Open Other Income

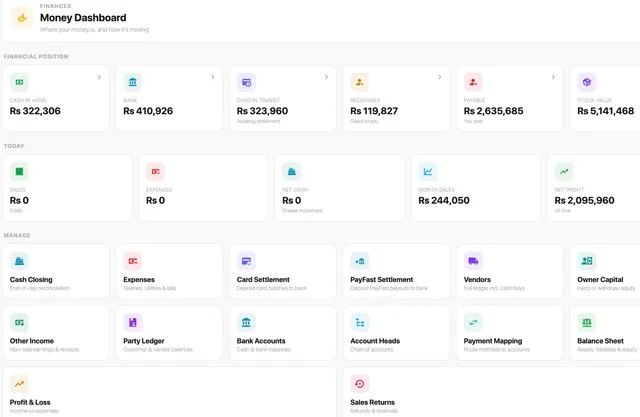(x=56, y=333)
